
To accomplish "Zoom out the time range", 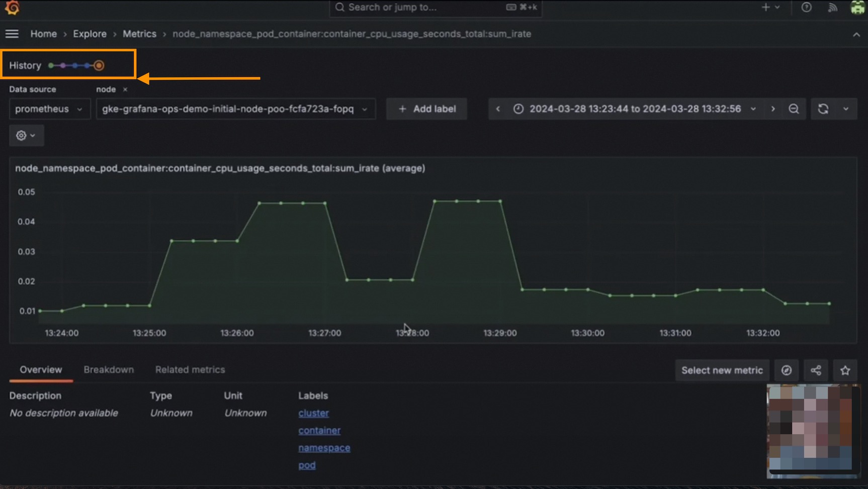I will tap(794, 109).
